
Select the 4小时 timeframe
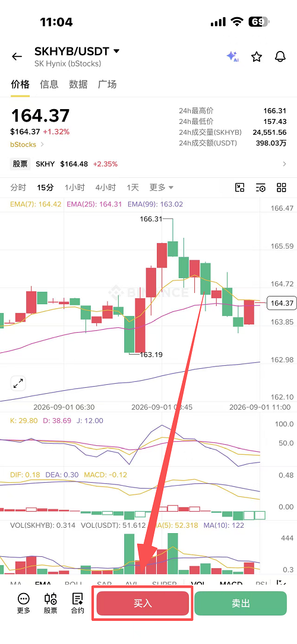click(106, 188)
